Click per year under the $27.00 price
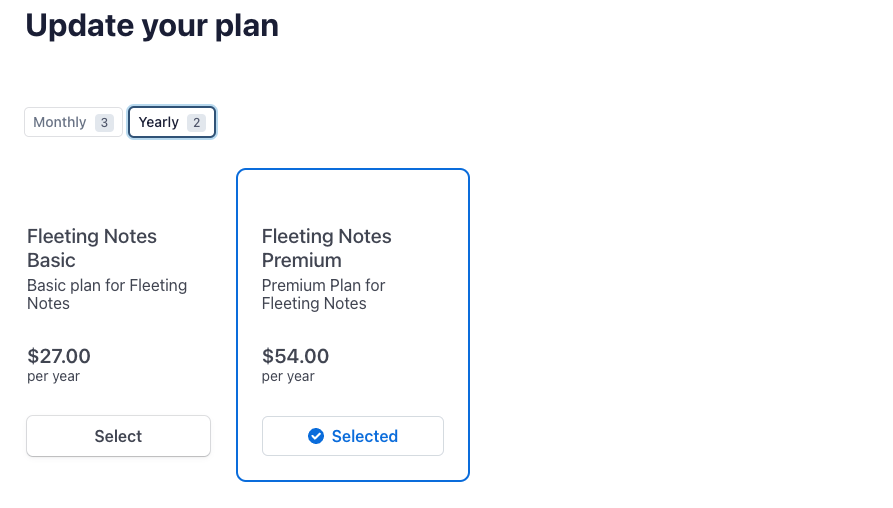Viewport: 893px width, 508px height. [53, 376]
